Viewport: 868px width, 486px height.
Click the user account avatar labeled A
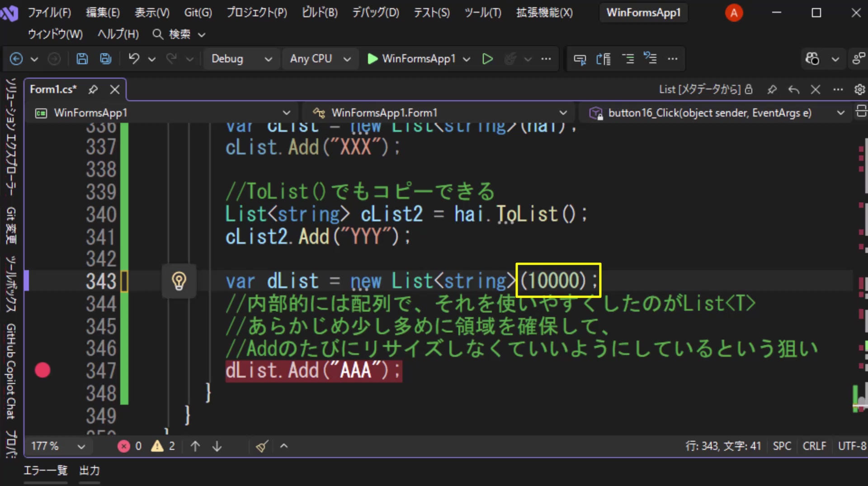coord(734,13)
